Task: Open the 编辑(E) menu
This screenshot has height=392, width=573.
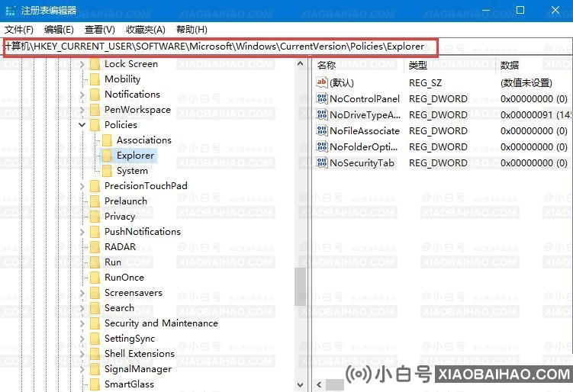Action: 59,30
